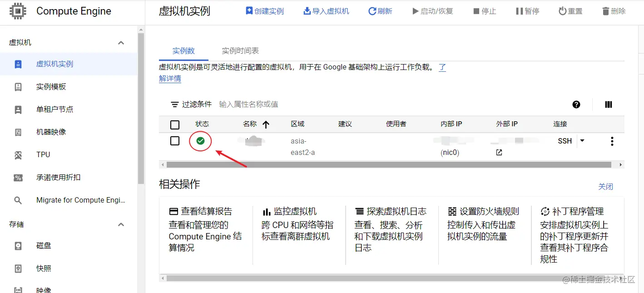Click the 删除 button
Screen dimensions: 644x293
(x=614, y=11)
